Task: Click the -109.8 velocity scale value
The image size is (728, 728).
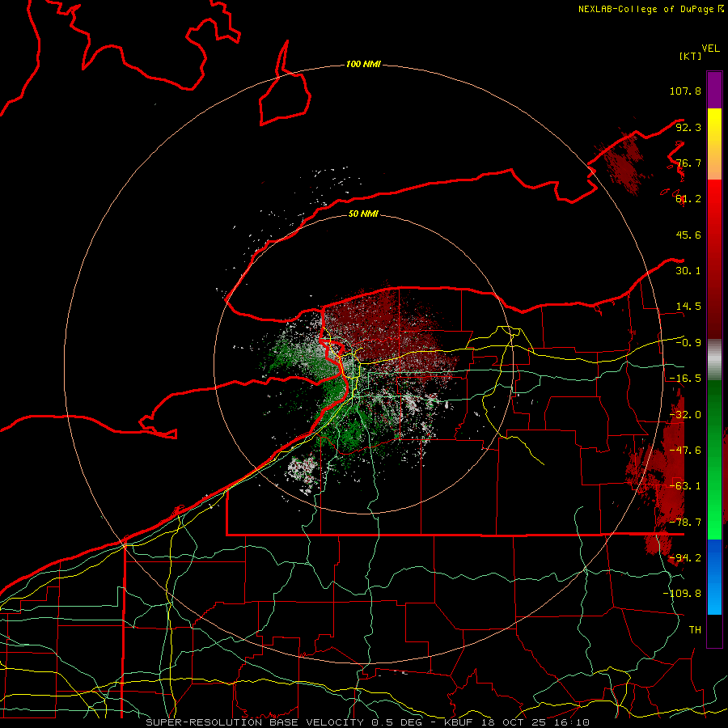Action: tap(682, 594)
